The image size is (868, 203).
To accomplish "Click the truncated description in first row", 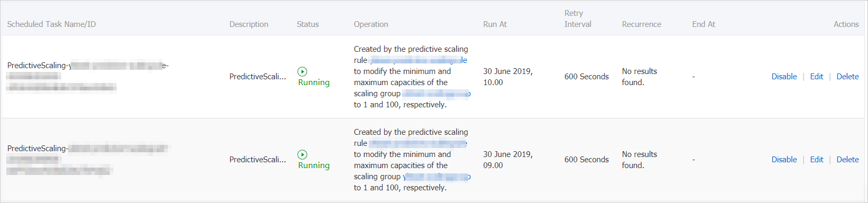I will pos(257,77).
